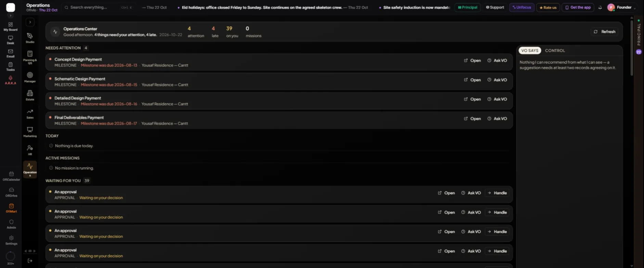Open the Manager module
This screenshot has width=644, height=268.
tap(30, 77)
